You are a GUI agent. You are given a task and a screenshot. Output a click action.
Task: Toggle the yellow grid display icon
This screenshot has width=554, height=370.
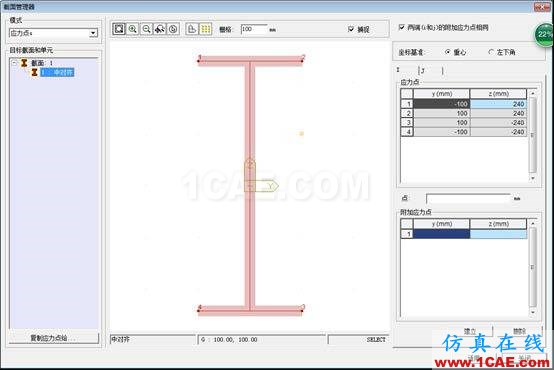(x=206, y=29)
